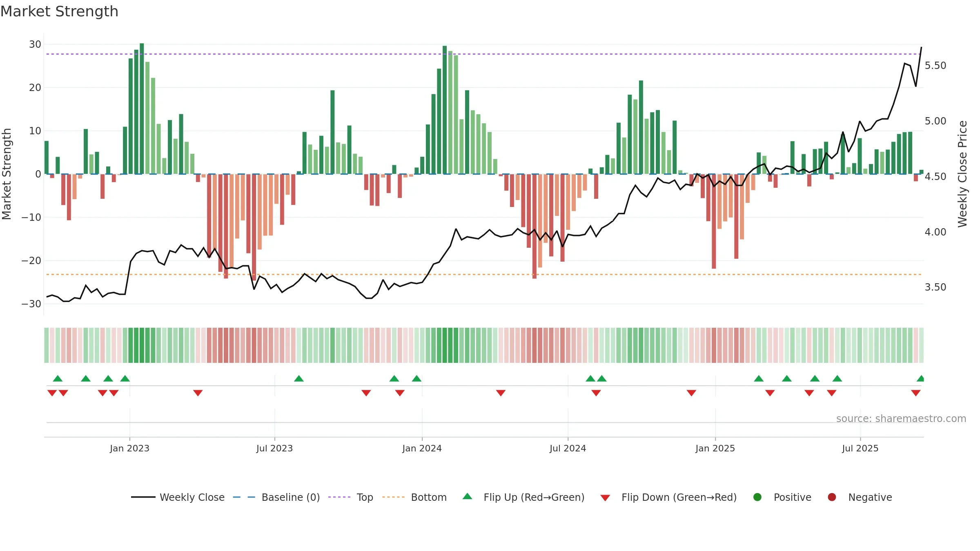Click the first flip-up triangle marker at far left
Screen dimensions: 980x551
pyautogui.click(x=58, y=378)
